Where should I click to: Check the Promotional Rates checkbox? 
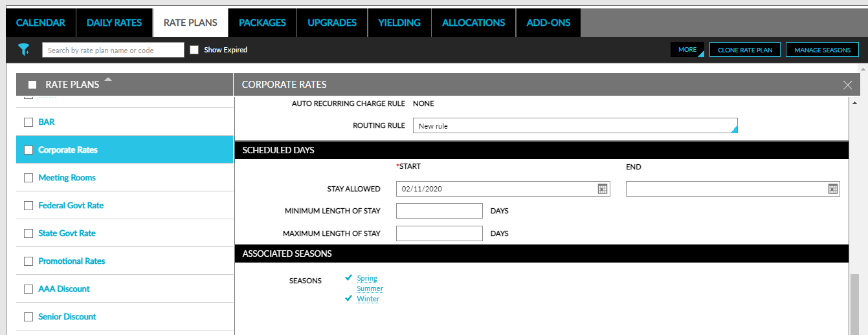coord(28,261)
